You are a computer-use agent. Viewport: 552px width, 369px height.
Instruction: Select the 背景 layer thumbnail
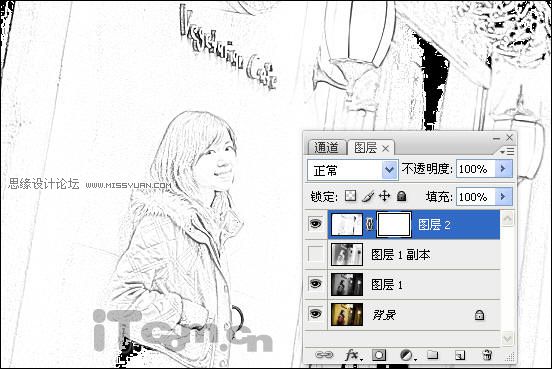click(x=347, y=314)
